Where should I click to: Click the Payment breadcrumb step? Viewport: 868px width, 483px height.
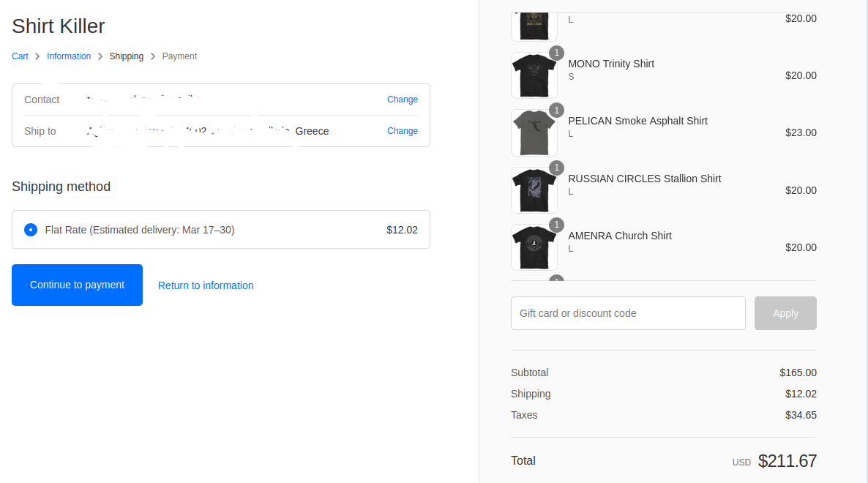point(179,56)
